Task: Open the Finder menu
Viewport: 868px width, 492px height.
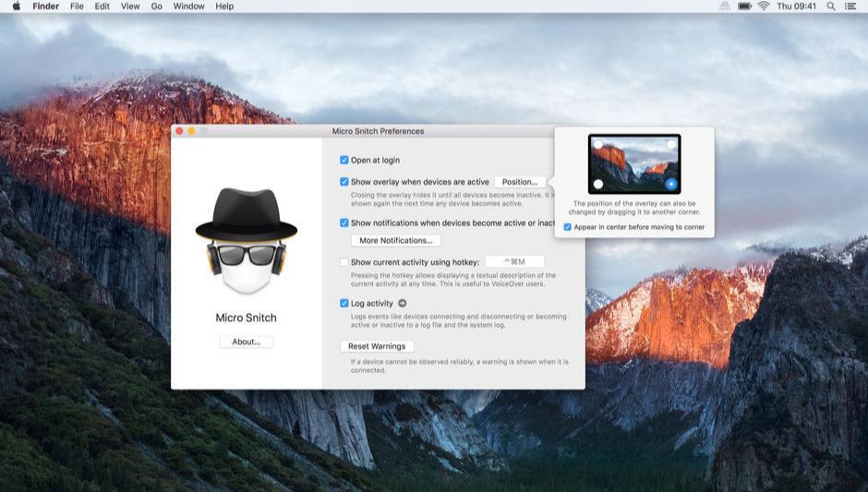Action: [45, 6]
